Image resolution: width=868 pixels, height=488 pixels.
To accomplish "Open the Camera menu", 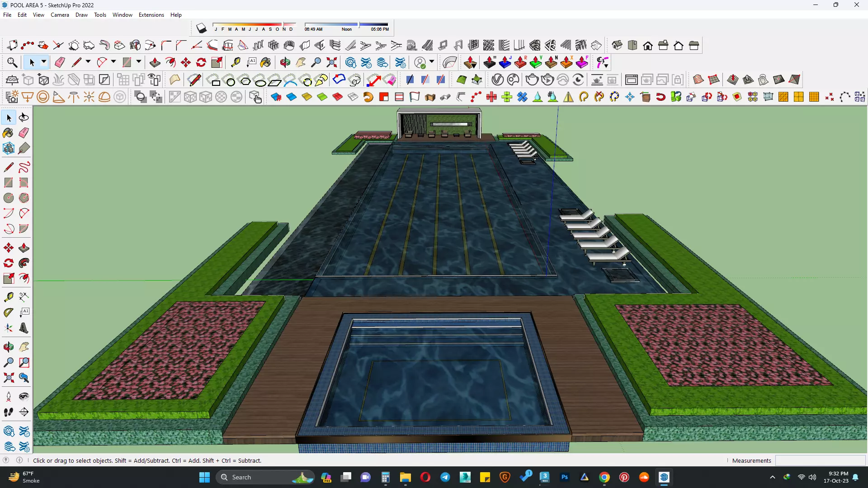I will (x=60, y=14).
